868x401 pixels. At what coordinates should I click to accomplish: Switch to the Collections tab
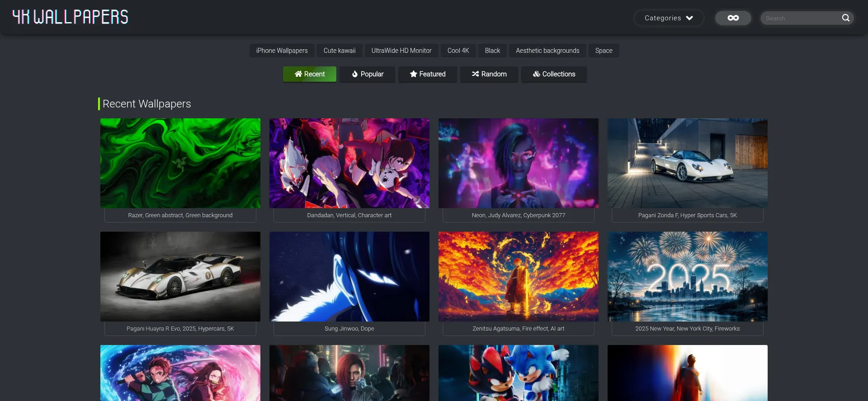coord(554,74)
